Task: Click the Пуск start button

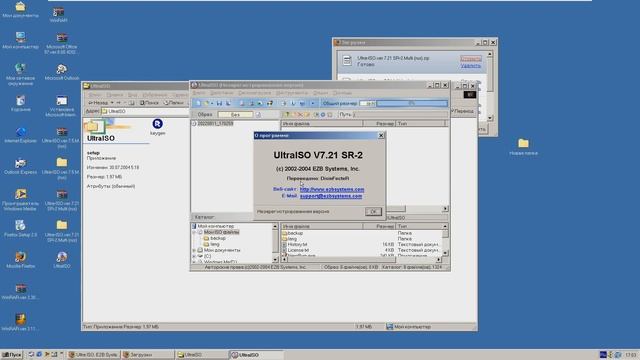Action: click(x=11, y=355)
